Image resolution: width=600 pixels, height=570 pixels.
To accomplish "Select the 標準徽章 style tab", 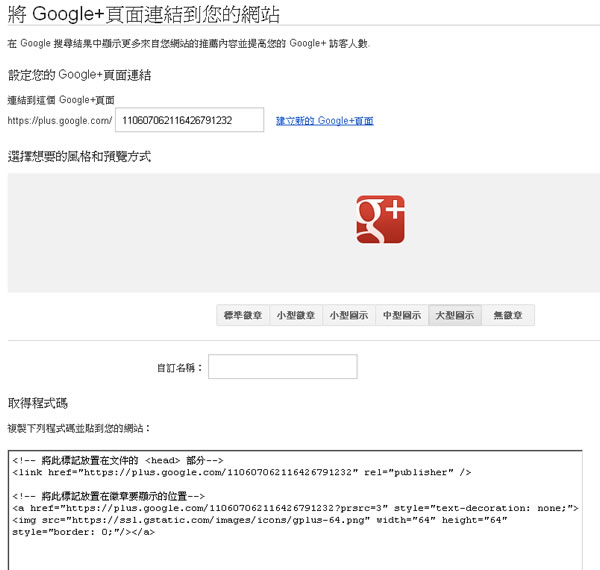I will click(243, 315).
